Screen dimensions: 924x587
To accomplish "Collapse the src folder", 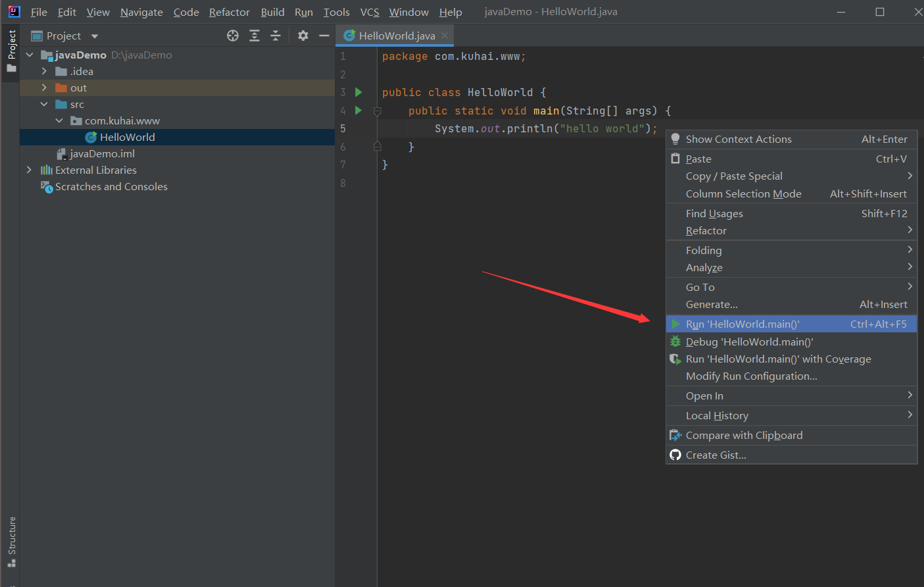I will click(44, 104).
